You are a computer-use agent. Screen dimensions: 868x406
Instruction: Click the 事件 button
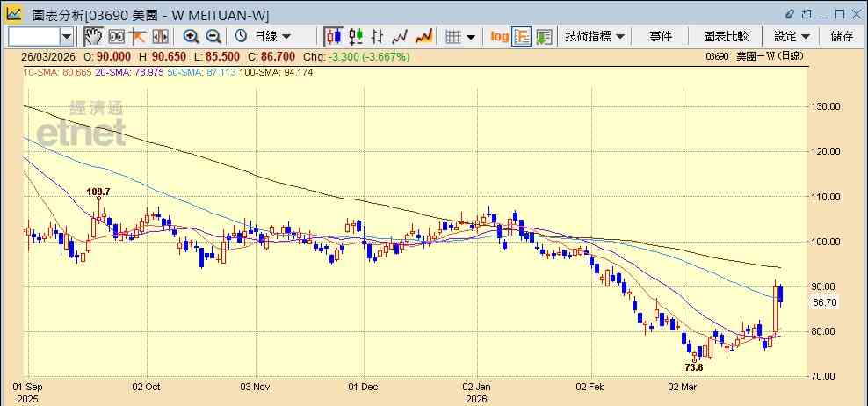pos(661,37)
